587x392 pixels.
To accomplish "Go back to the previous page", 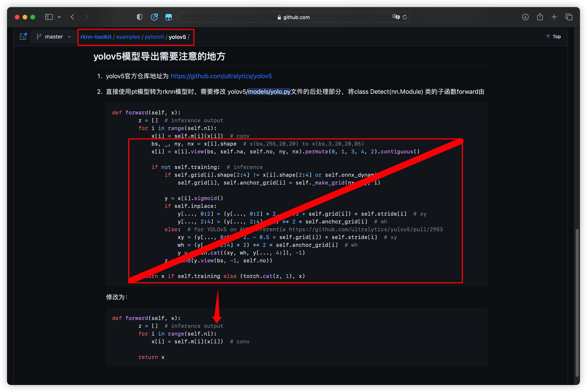I will click(72, 17).
